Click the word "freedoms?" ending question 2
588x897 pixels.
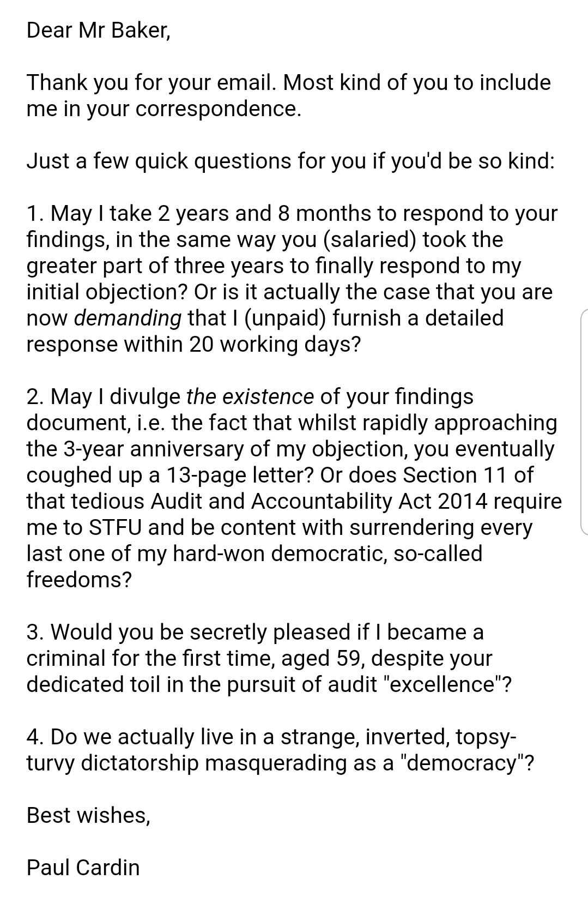coord(80,579)
